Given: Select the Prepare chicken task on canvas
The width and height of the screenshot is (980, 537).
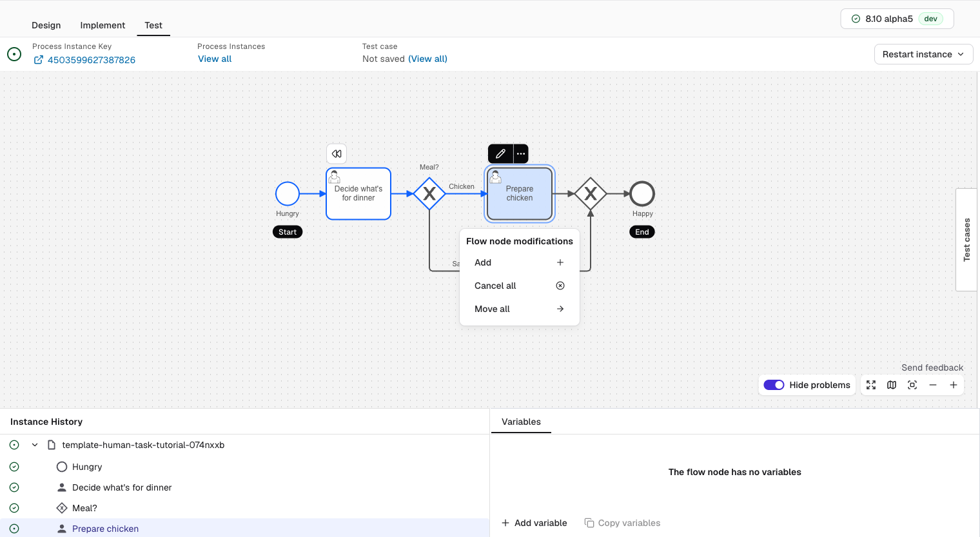Looking at the screenshot, I should (520, 193).
